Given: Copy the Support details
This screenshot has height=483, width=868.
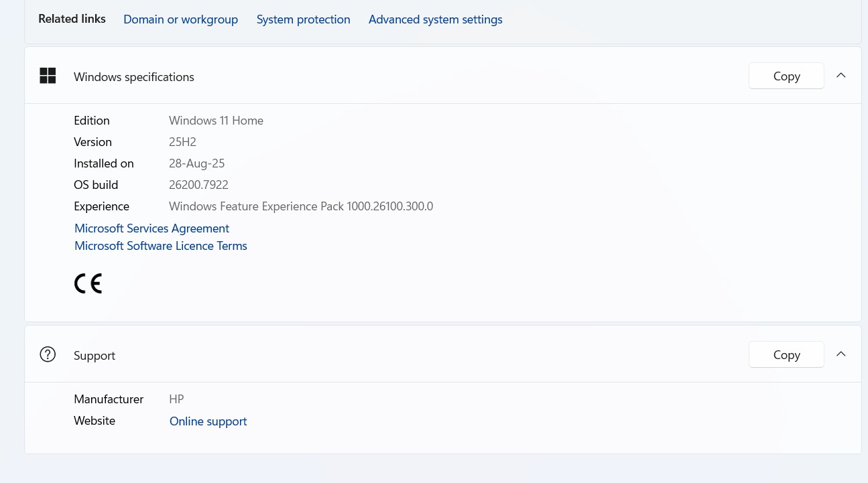Looking at the screenshot, I should [x=786, y=354].
